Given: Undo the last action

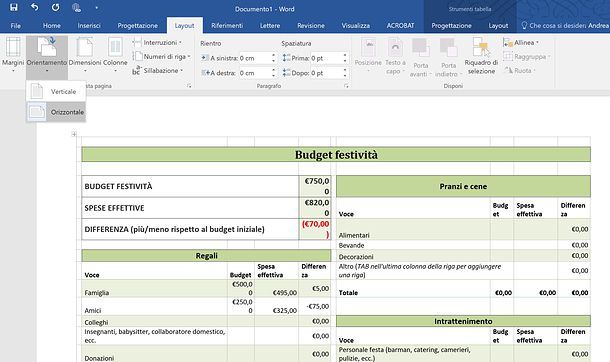Looking at the screenshot, I should (x=35, y=7).
